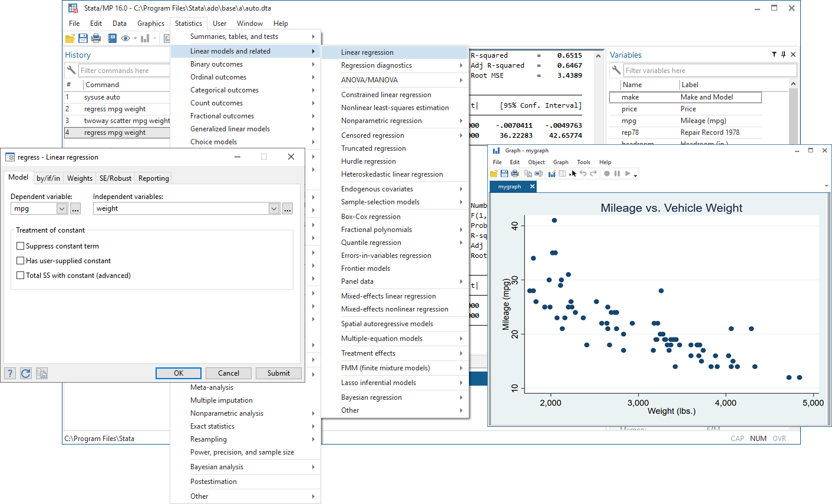Click Submit in regress dialog
Screen dimensions: 832x504
click(279, 373)
